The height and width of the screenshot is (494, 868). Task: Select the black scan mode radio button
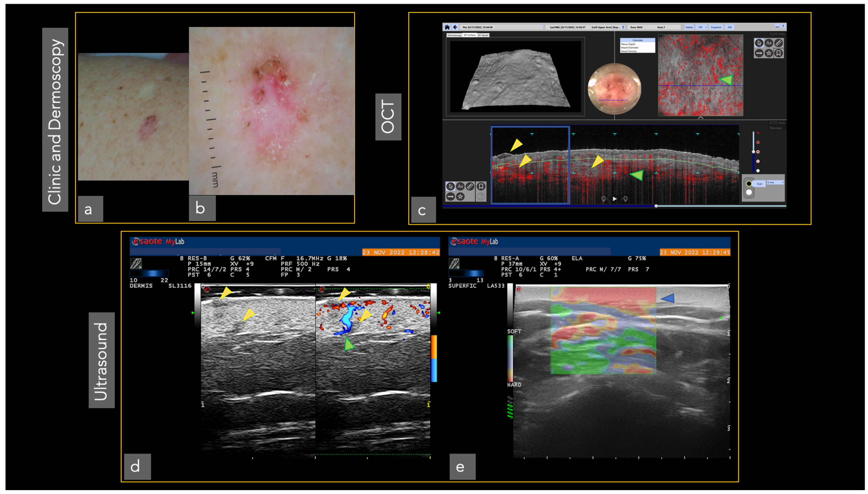click(749, 184)
